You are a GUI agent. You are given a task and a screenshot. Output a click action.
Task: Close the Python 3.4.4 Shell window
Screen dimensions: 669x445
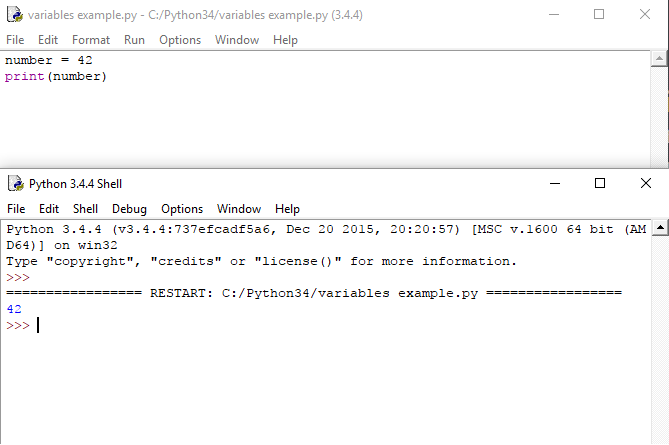point(645,183)
